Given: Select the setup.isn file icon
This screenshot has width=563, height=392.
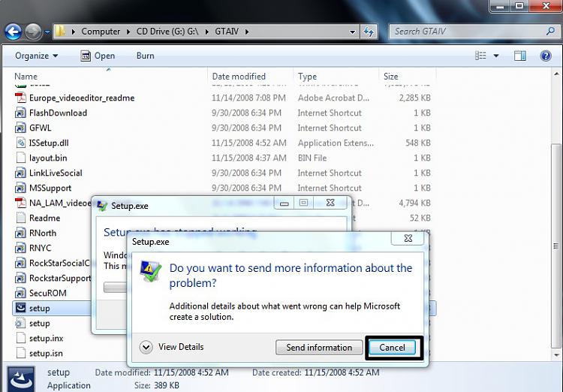Looking at the screenshot, I should (x=21, y=353).
